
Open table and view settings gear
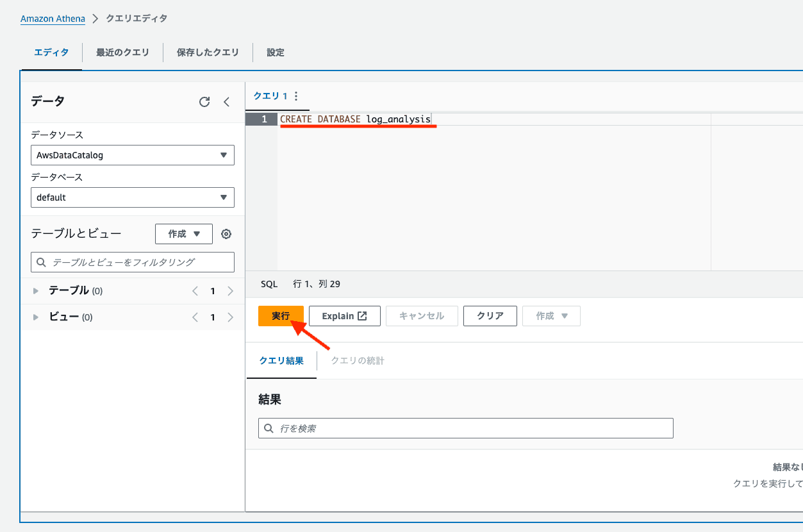point(226,234)
